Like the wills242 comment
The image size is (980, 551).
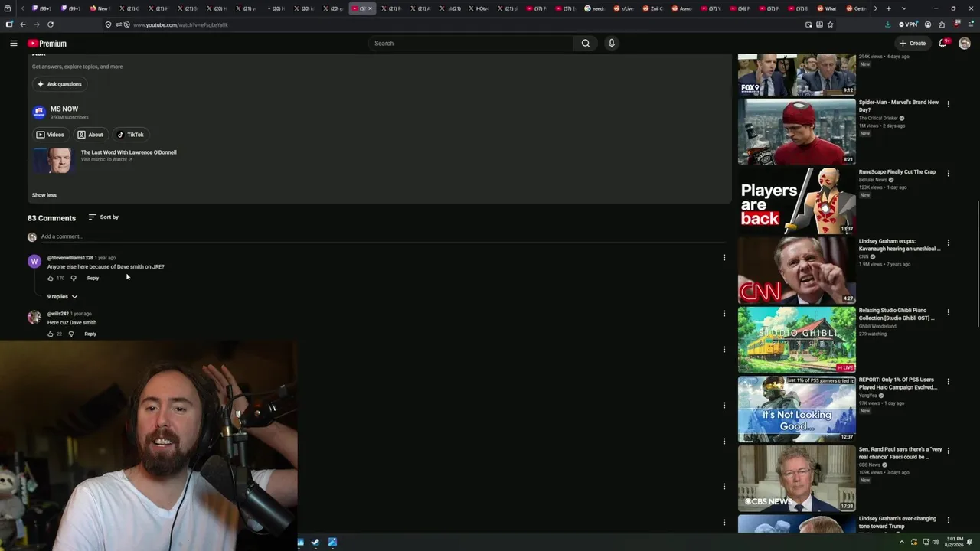click(x=51, y=334)
